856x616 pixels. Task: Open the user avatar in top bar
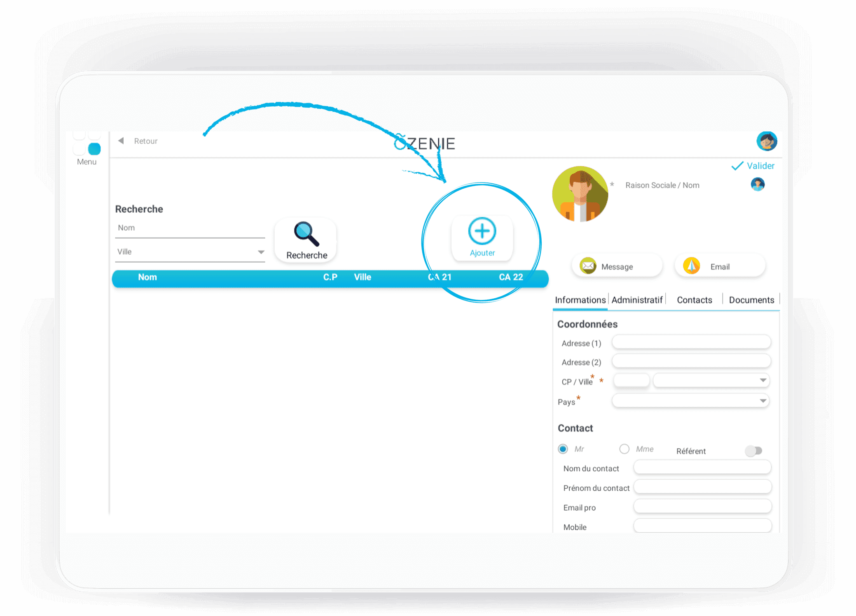tap(767, 141)
